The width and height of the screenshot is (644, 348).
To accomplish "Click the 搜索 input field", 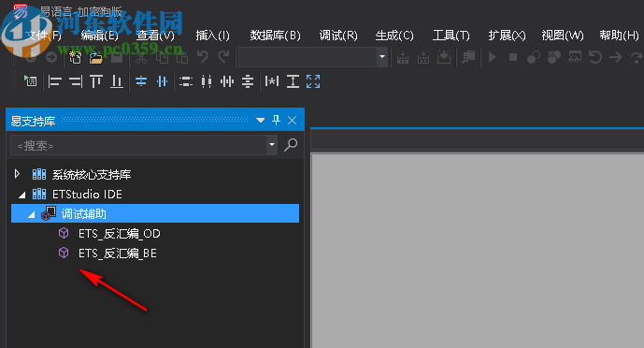I will coord(139,145).
